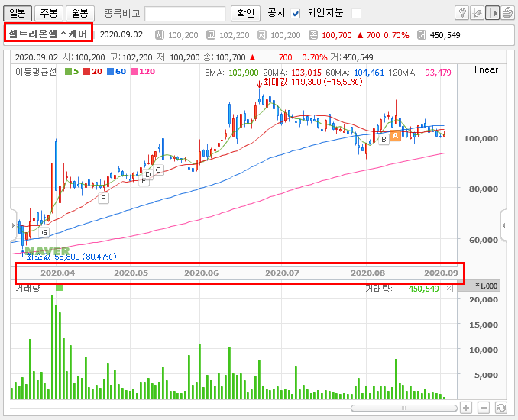Zoom in with the plus button

tap(466, 408)
